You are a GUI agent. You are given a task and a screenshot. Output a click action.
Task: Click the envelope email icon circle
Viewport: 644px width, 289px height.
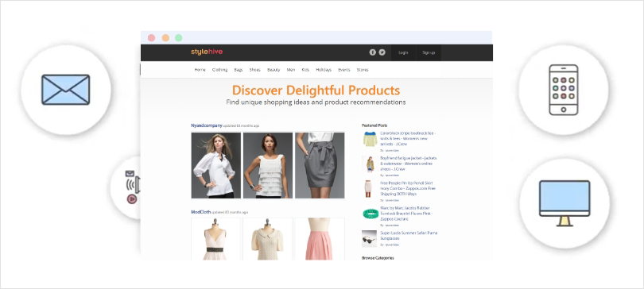click(x=66, y=90)
